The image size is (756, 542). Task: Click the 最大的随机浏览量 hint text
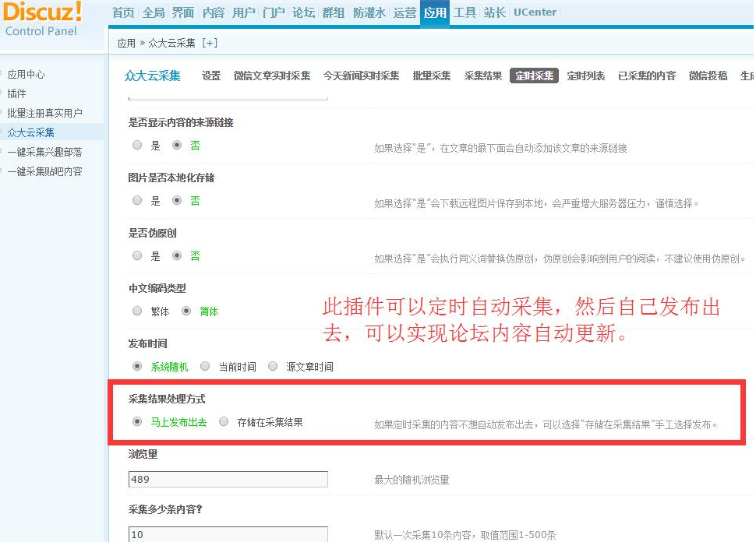point(412,480)
